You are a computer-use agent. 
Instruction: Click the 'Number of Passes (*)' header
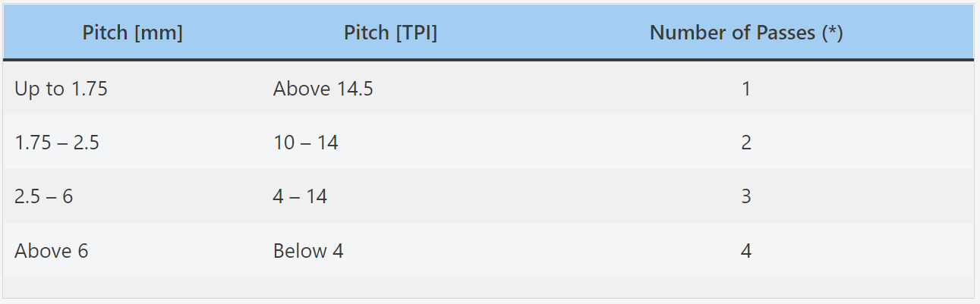click(x=746, y=33)
